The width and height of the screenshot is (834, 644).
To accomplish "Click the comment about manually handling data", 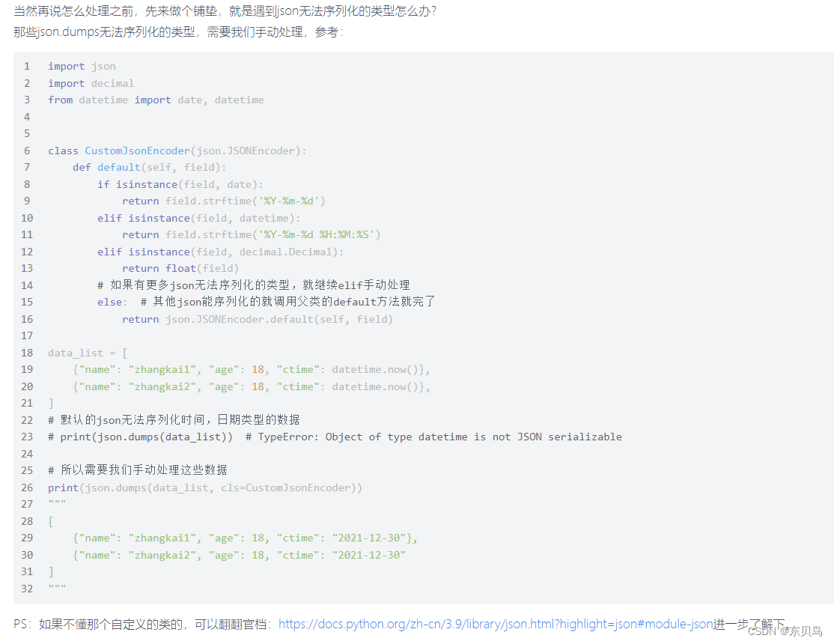I will pyautogui.click(x=138, y=470).
